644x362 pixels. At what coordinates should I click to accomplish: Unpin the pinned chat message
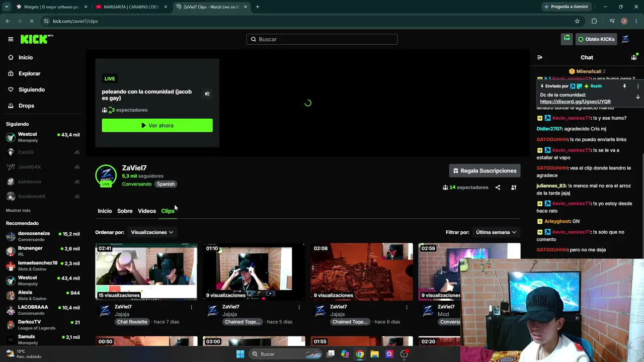click(624, 86)
